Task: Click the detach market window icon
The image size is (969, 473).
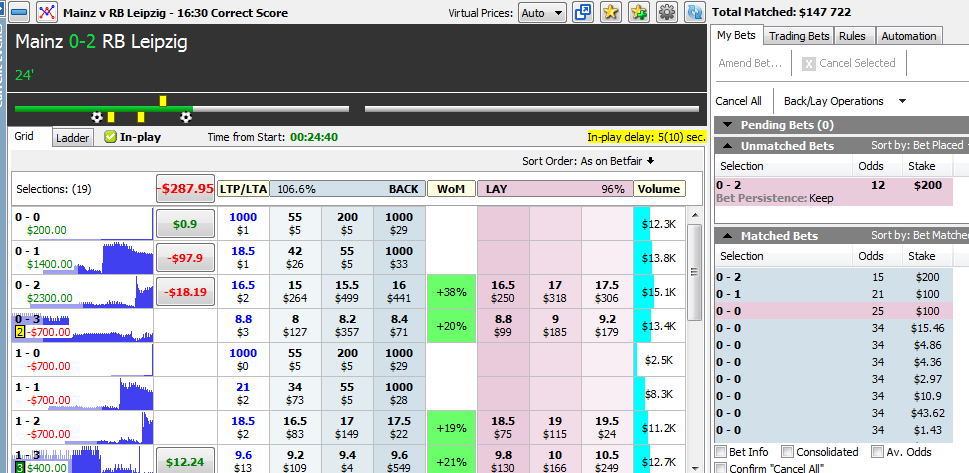Action: (583, 12)
